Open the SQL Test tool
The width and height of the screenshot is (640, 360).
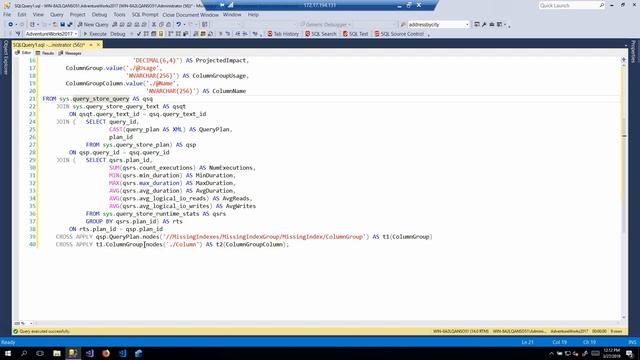(x=356, y=34)
